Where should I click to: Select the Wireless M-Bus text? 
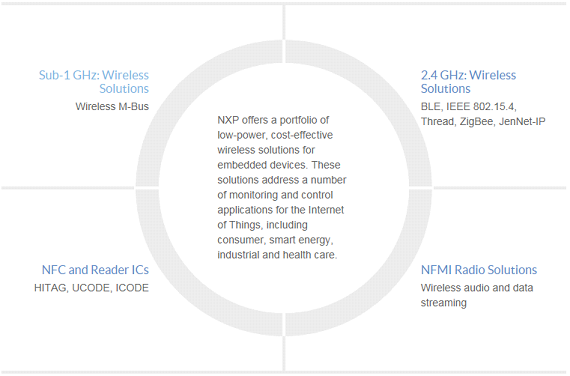112,107
